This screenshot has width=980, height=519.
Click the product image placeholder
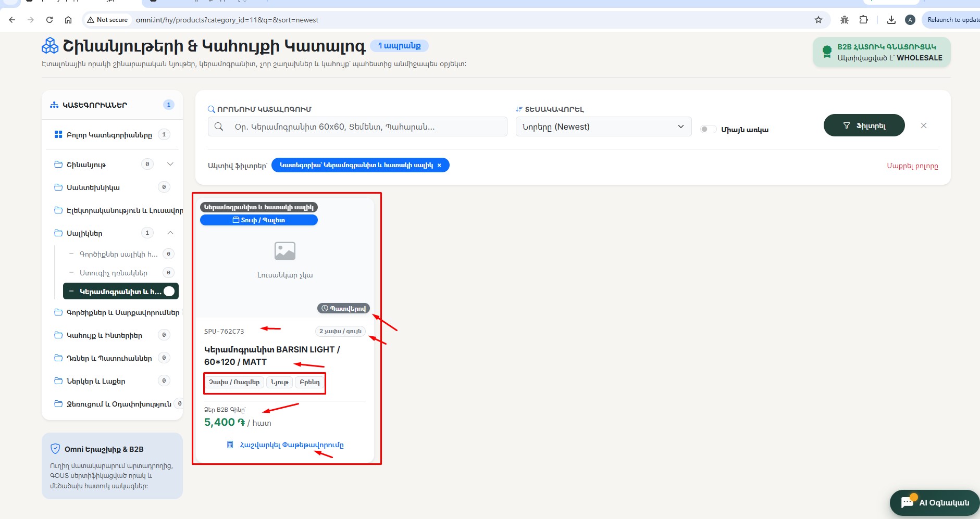tap(285, 251)
